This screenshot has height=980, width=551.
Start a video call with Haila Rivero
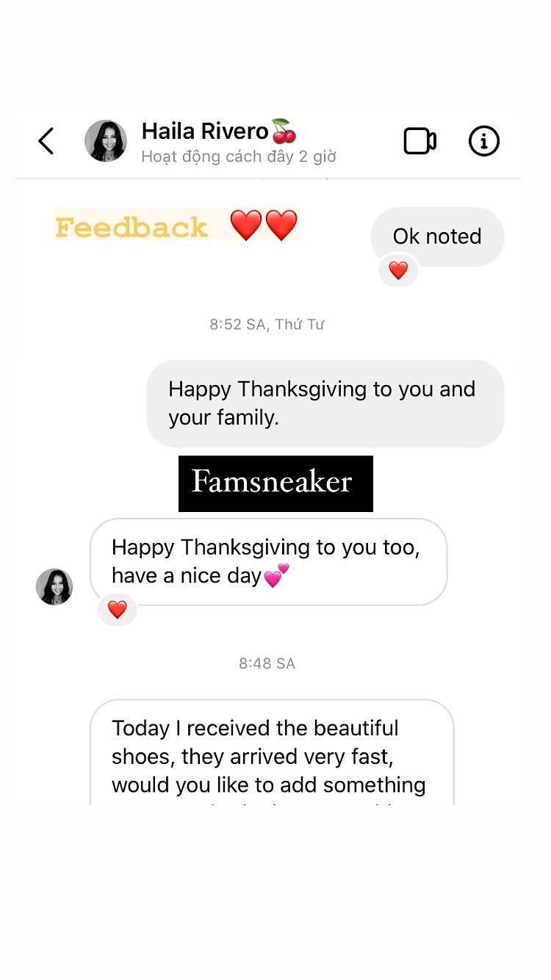coord(420,141)
